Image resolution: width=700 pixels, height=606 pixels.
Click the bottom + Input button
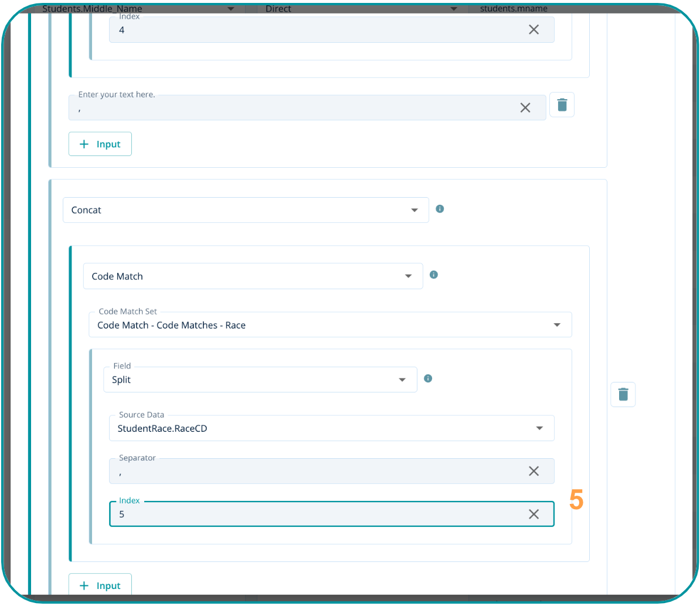coord(100,585)
